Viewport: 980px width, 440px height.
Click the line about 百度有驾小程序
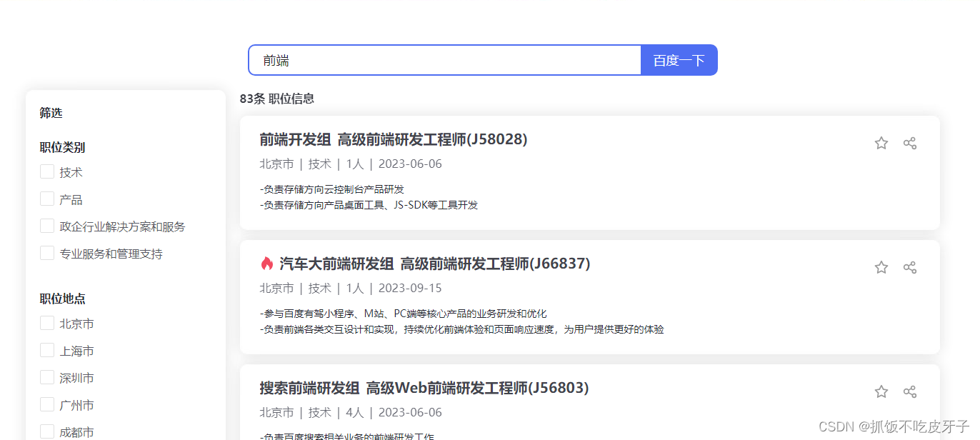tap(404, 314)
